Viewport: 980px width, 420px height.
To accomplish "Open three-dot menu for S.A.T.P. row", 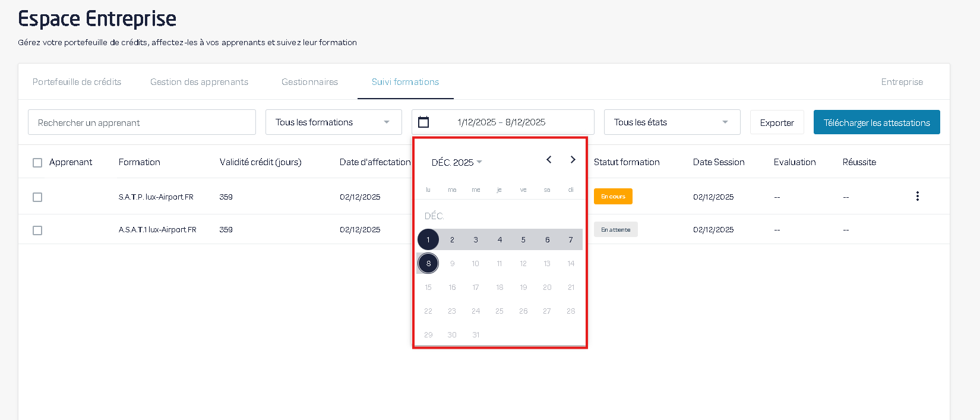I will click(x=917, y=196).
